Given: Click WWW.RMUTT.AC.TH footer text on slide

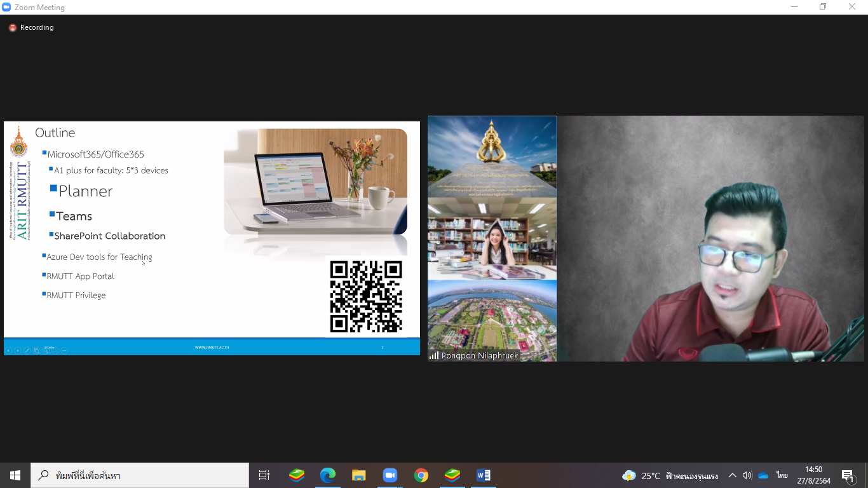Looking at the screenshot, I should coord(212,348).
